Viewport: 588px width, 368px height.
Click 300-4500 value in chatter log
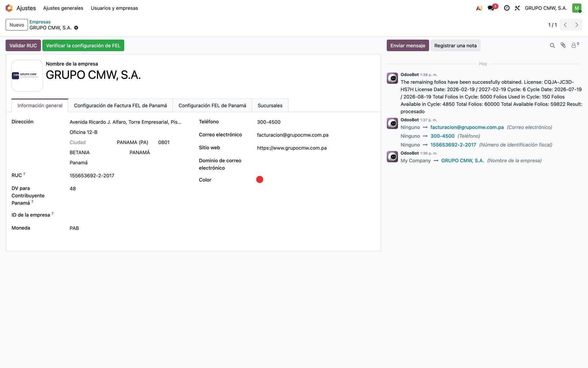pyautogui.click(x=443, y=136)
